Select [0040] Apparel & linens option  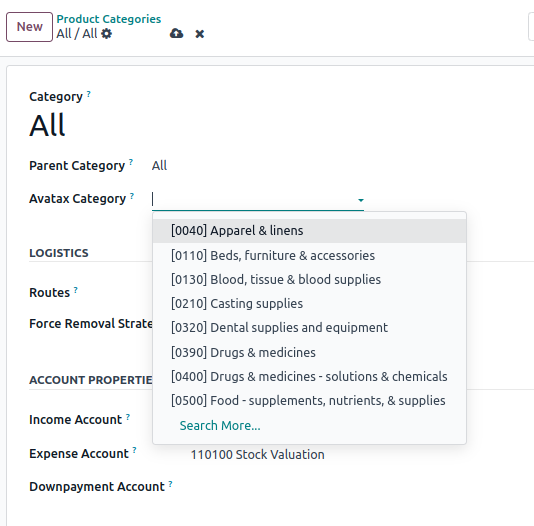[309, 230]
